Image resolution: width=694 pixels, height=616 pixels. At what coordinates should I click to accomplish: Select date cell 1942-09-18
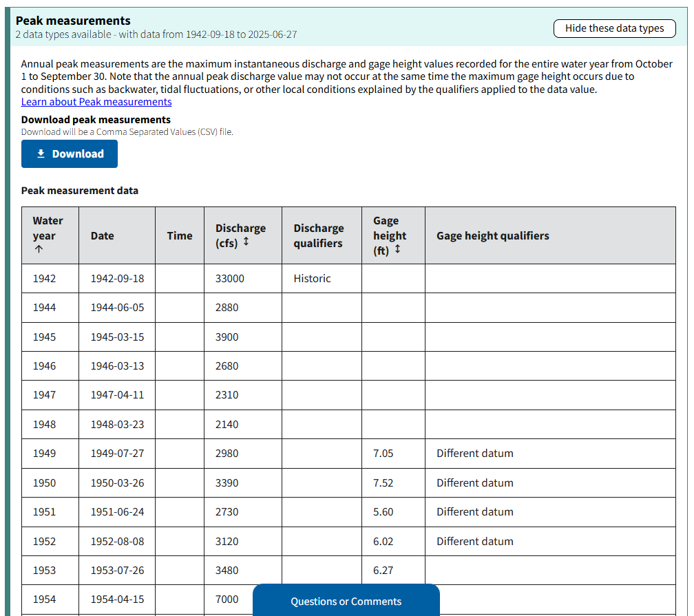(x=117, y=278)
